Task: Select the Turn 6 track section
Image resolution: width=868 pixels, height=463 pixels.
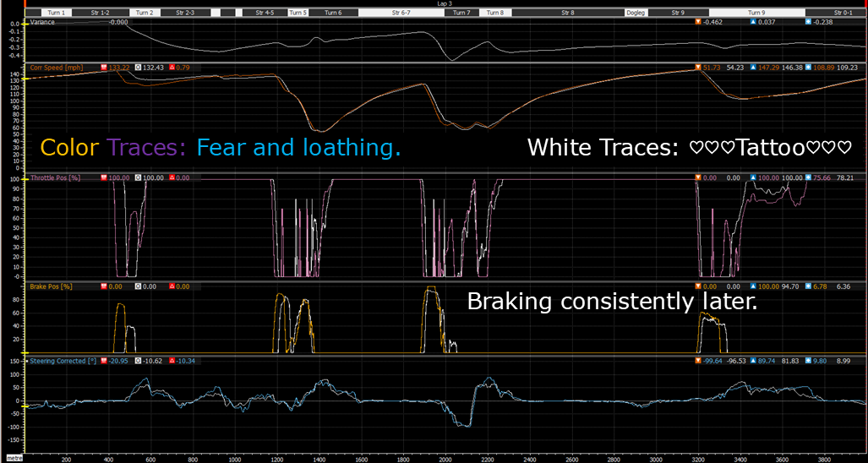Action: pos(333,12)
